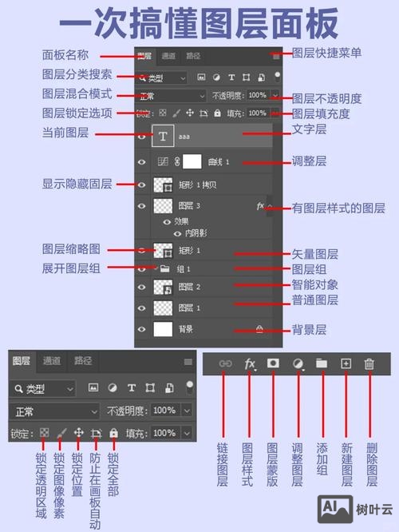
Task: Hide the 曲线 1 adjustment layer
Action: click(x=142, y=162)
